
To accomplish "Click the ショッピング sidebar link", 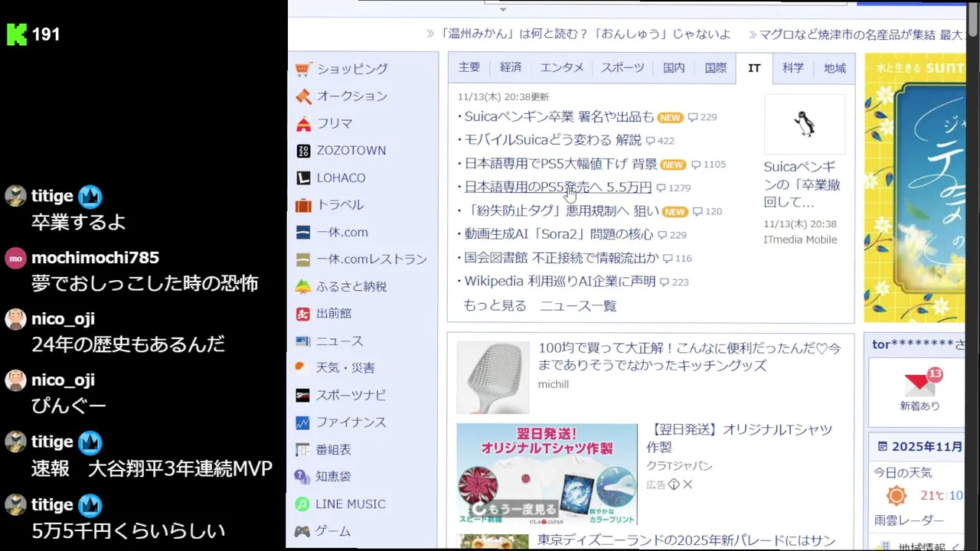I will coord(352,69).
